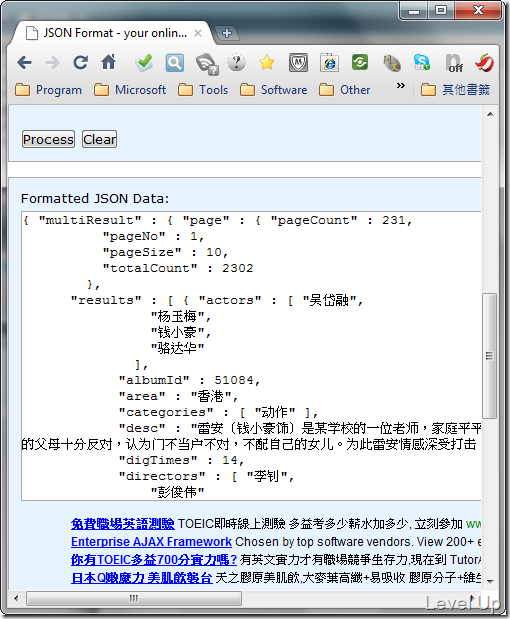This screenshot has height=619, width=510.
Task: Maximize the browser window
Action: click(x=441, y=11)
